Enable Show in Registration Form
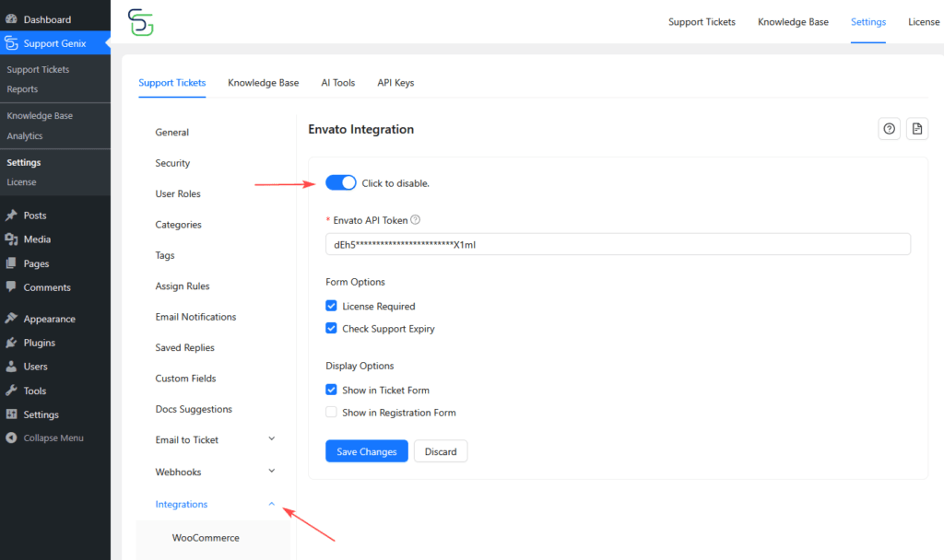Screen dimensions: 944x560 pyautogui.click(x=331, y=412)
